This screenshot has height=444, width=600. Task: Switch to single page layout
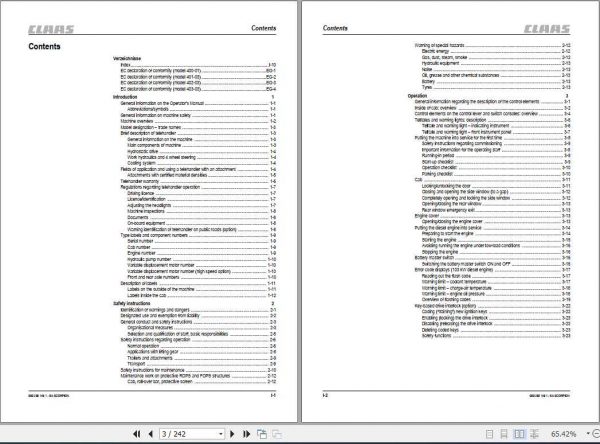(489, 434)
